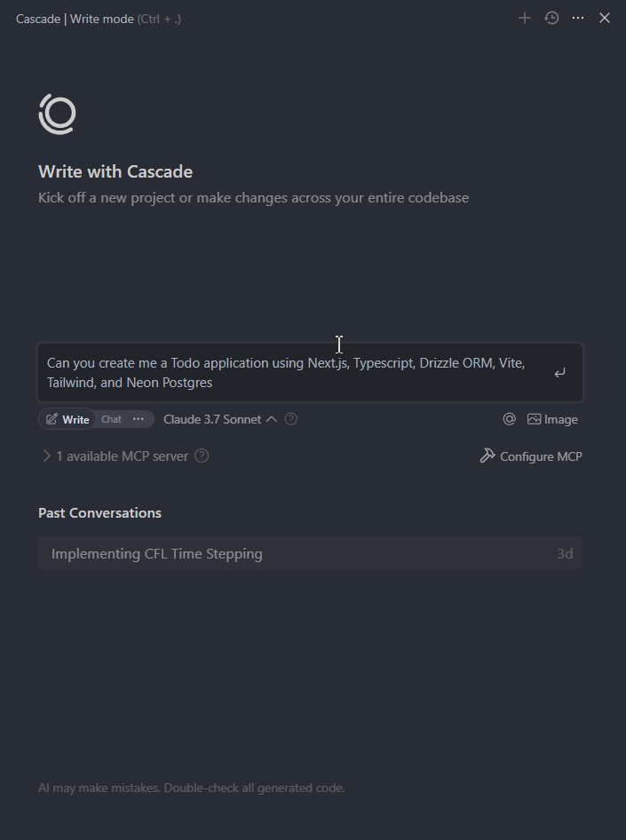Image resolution: width=626 pixels, height=840 pixels.
Task: Open extra mode options next to Chat
Action: pyautogui.click(x=139, y=419)
